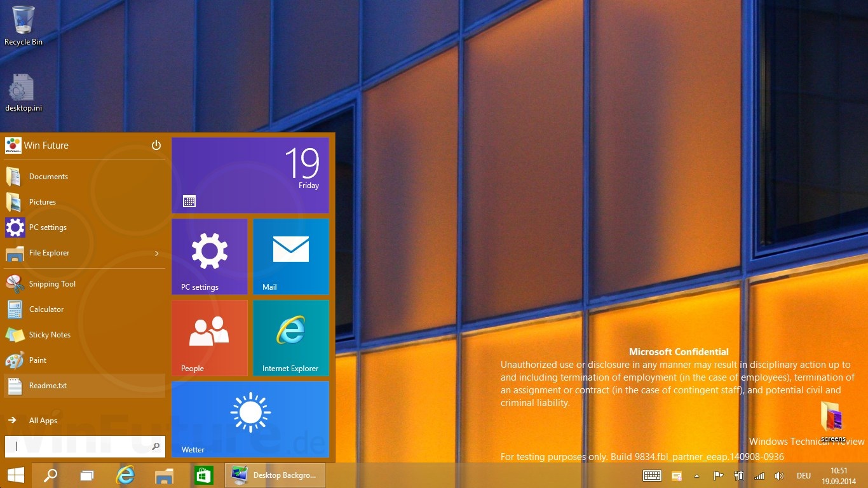
Task: Click the Windows Start button
Action: click(16, 475)
